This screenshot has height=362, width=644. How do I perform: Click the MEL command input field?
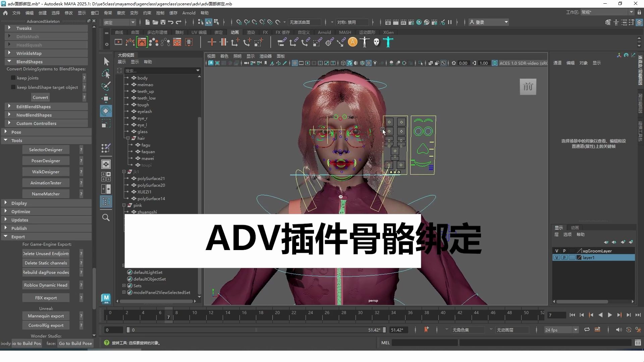[x=424, y=343]
